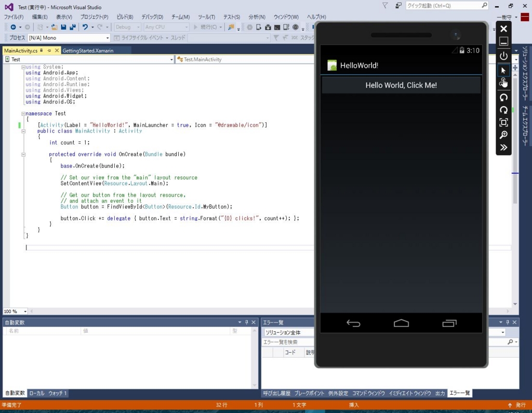Open the チーム エクスプローラー side tab
532x413 pixels.
click(525, 126)
